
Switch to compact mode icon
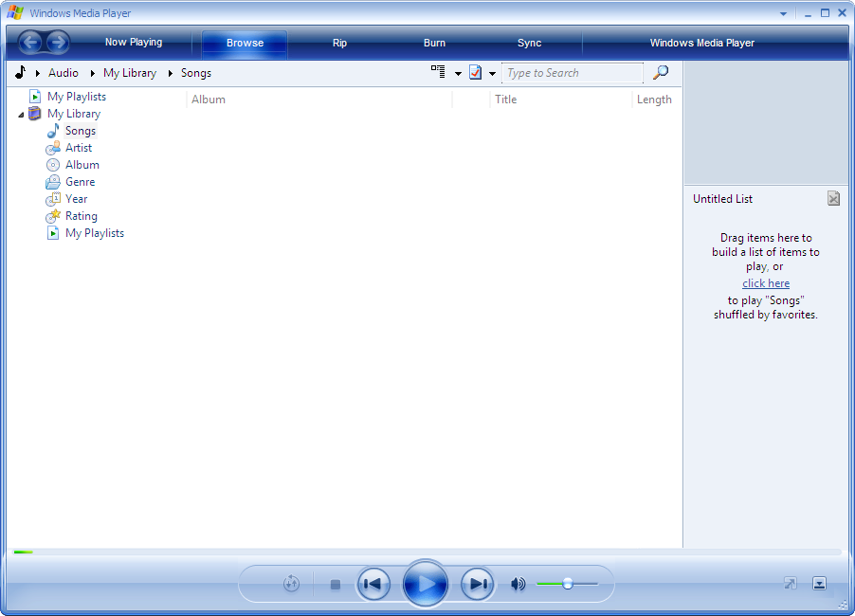819,583
